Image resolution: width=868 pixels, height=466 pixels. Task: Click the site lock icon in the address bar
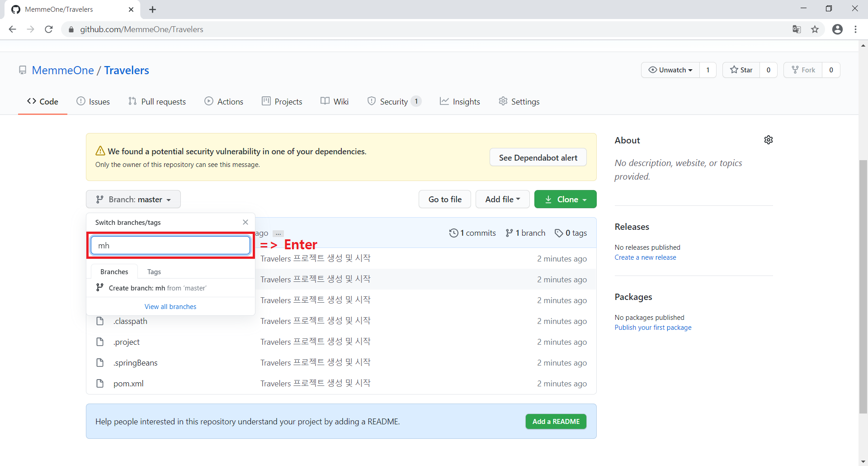[x=71, y=29]
